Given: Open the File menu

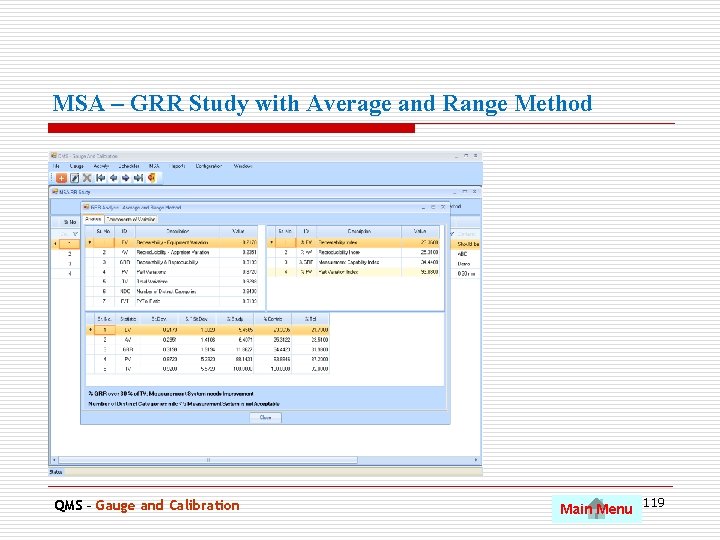Looking at the screenshot, I should (x=56, y=166).
